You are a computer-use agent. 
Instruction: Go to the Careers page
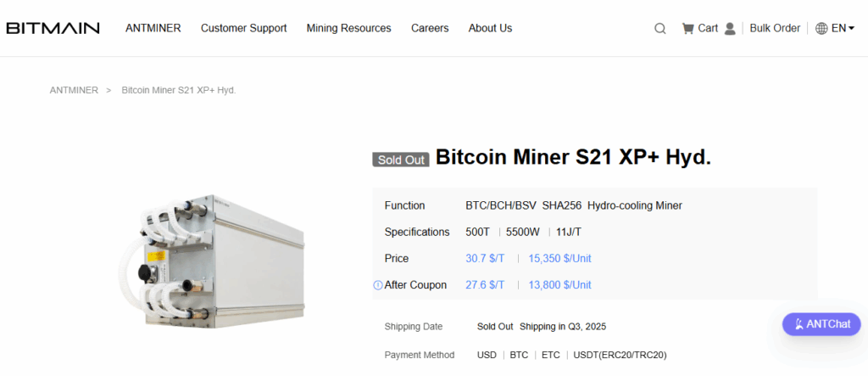pyautogui.click(x=430, y=28)
